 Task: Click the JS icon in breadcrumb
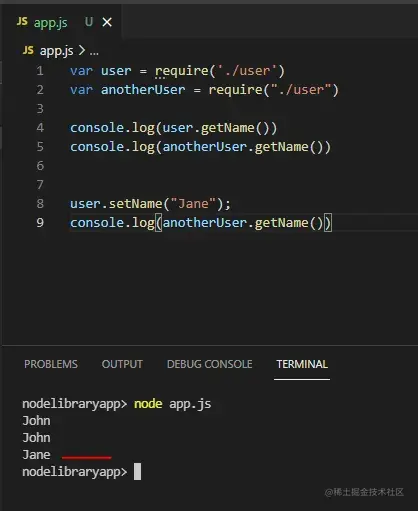[x=28, y=50]
